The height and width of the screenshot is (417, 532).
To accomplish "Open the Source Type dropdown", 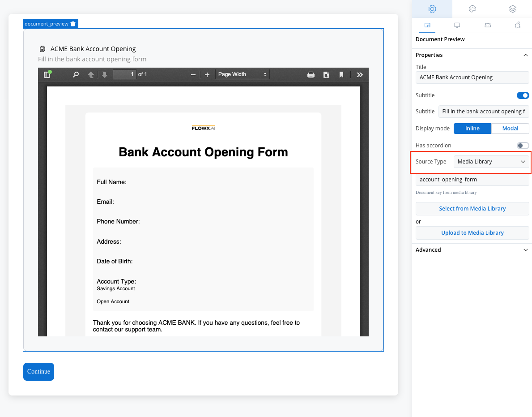I will pos(491,162).
